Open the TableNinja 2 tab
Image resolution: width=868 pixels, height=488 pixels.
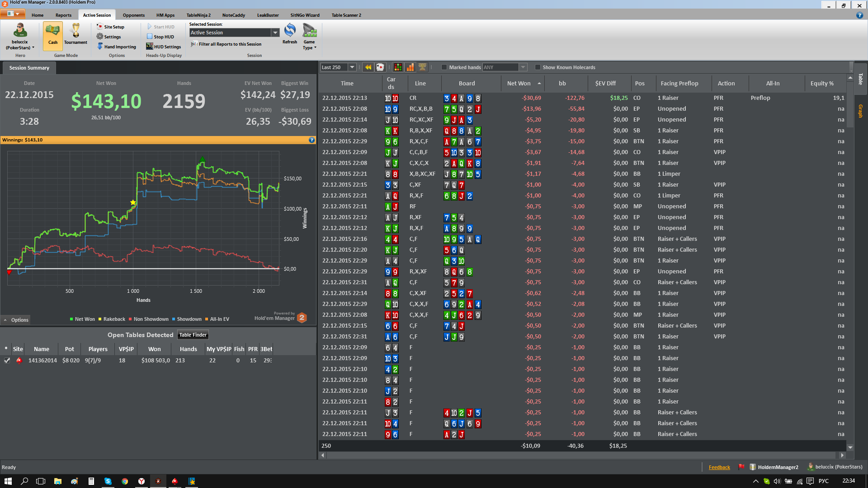[x=198, y=15]
